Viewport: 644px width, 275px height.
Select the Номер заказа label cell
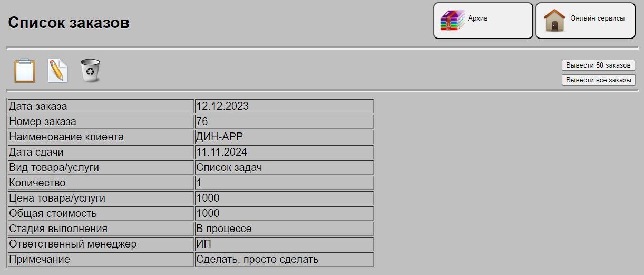pyautogui.click(x=101, y=121)
